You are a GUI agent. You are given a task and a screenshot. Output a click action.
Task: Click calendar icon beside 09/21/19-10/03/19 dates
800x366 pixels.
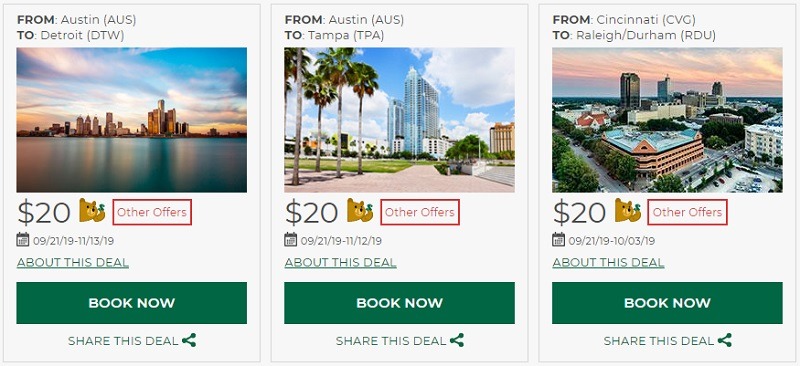tap(559, 239)
